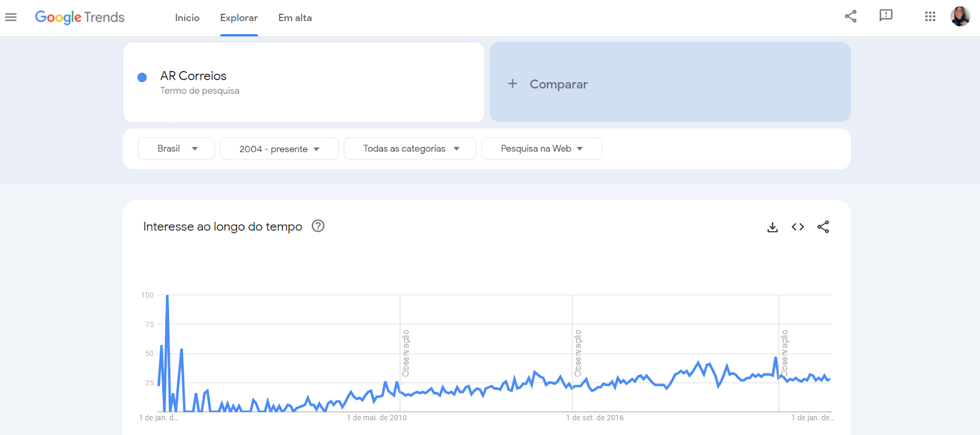Click the last Observação note on the chart
Viewport: 980px width, 435px height.
(784, 354)
